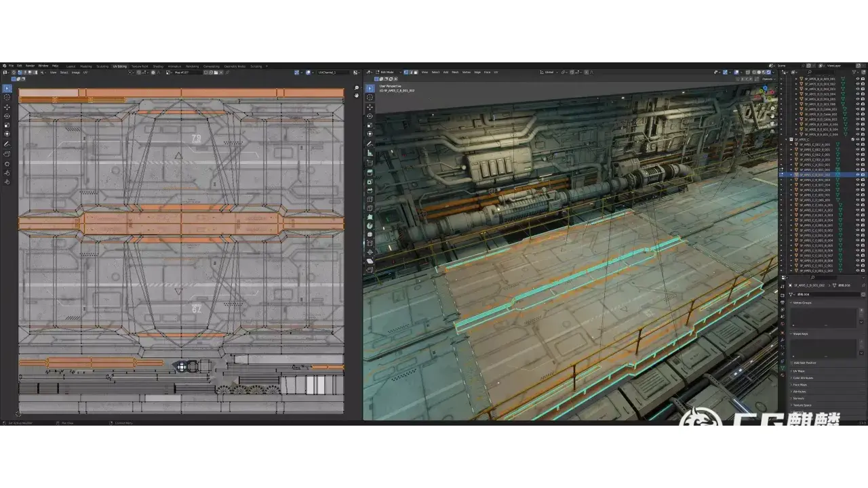Image resolution: width=868 pixels, height=488 pixels.
Task: Open the Modifiers wrench properties tab
Action: click(x=783, y=339)
